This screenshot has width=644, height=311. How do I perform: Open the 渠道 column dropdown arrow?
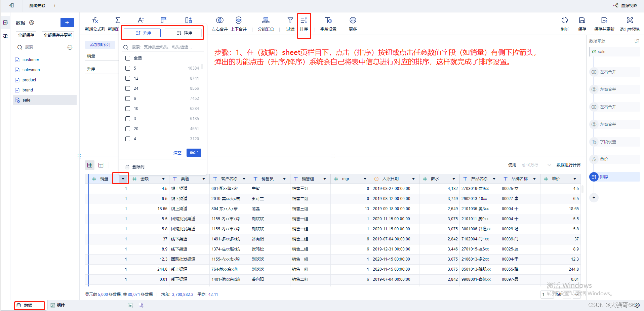(204, 179)
